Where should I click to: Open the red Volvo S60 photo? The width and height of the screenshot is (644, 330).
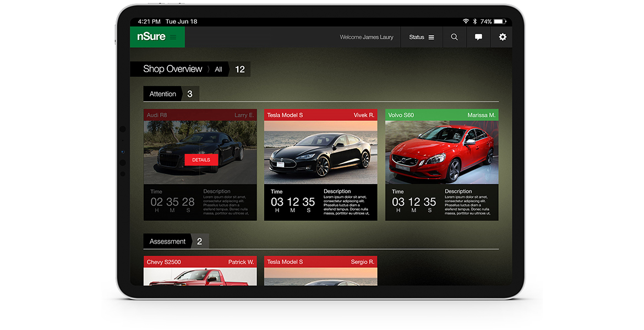(x=442, y=152)
